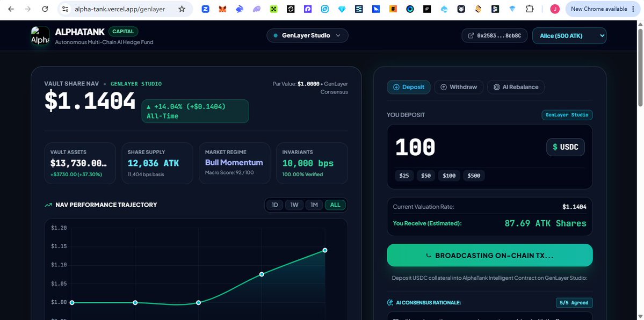Click the black F extension icon
Viewport: 644px width, 320px height.
427,9
